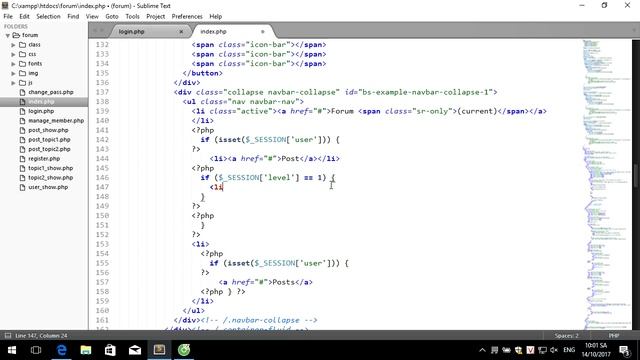Open the Project menu

click(x=156, y=17)
